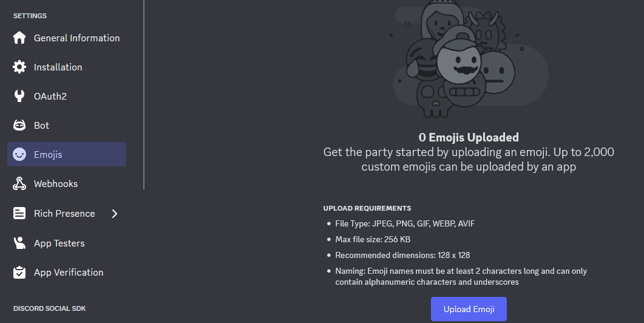The image size is (644, 323).
Task: Open the App Testers page
Action: tap(59, 243)
